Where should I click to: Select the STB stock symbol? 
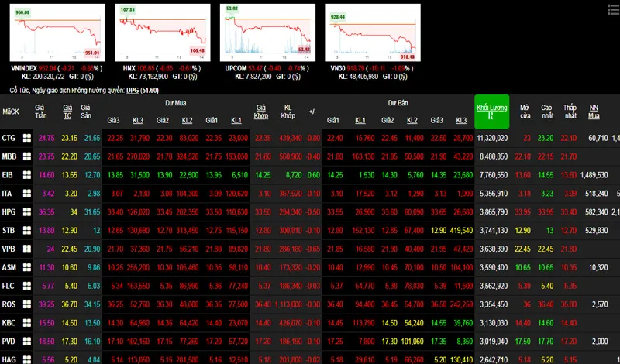coord(9,230)
